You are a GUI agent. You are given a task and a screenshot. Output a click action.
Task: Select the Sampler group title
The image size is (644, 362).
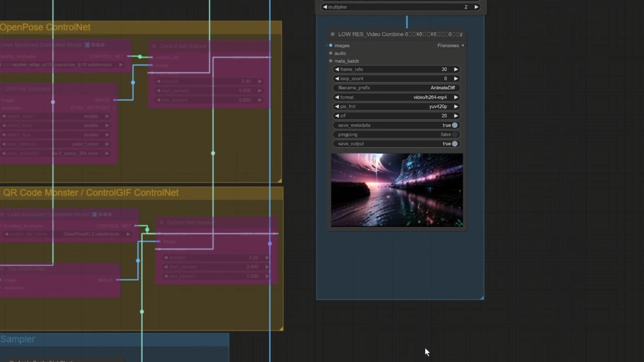coord(17,339)
